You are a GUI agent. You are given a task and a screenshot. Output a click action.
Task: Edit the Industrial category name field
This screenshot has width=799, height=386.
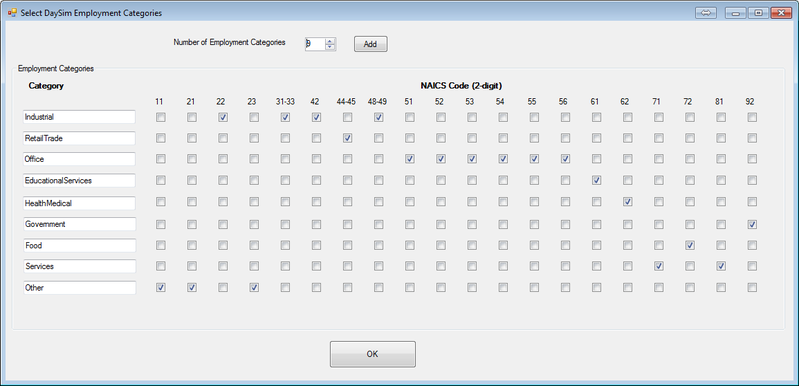click(x=79, y=117)
